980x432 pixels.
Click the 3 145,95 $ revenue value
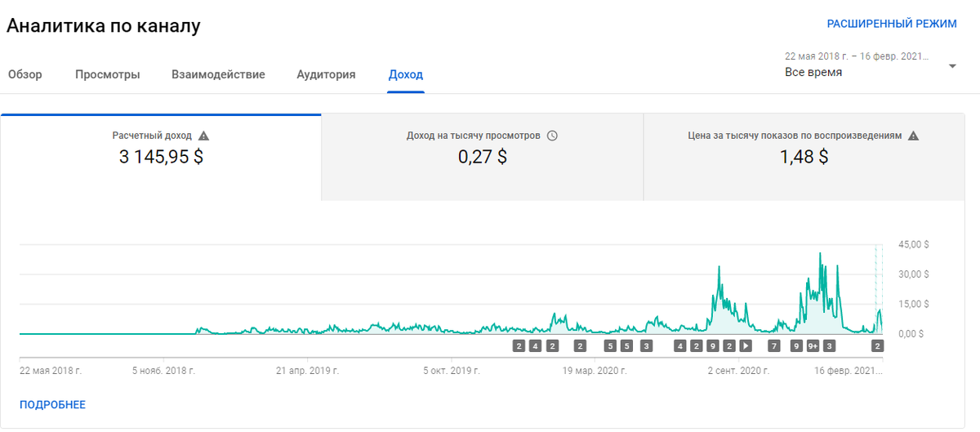(161, 157)
